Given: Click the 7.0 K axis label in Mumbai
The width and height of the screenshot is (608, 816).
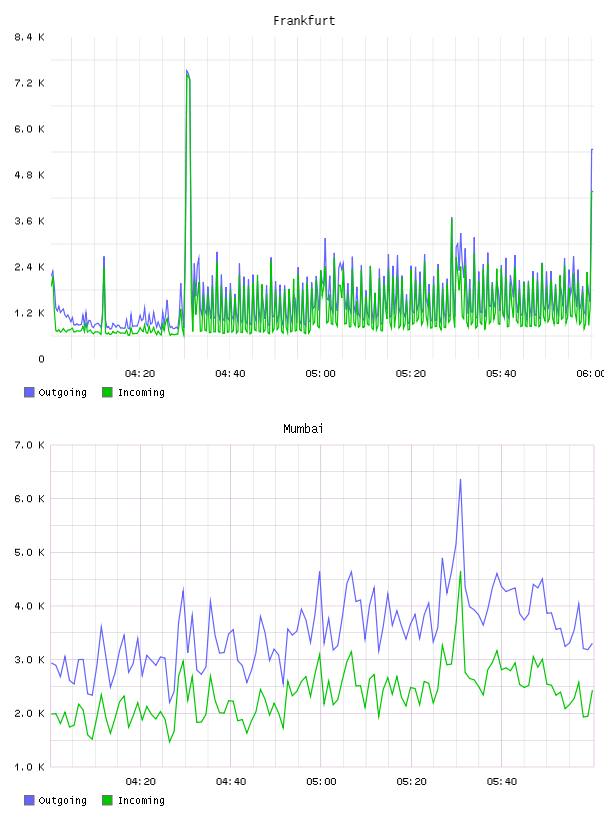Looking at the screenshot, I should pyautogui.click(x=30, y=445).
